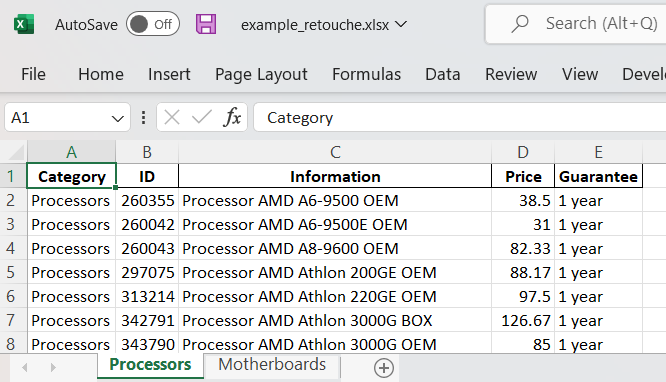The height and width of the screenshot is (382, 666).
Task: Toggle the AutoSave switch
Action: coord(152,24)
